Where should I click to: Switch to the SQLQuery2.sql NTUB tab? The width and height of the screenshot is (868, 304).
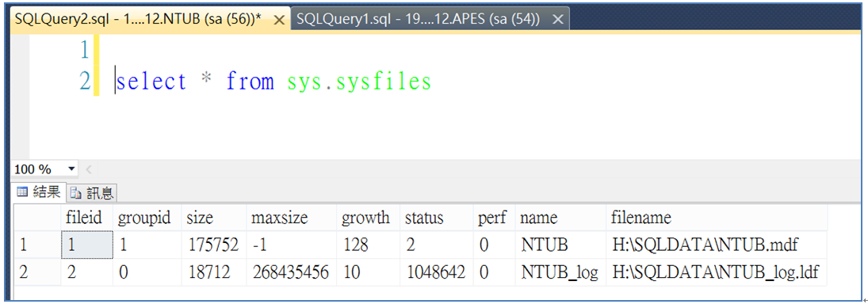coord(150,20)
